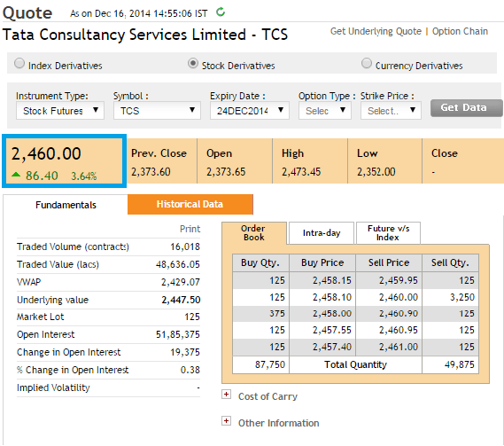The height and width of the screenshot is (446, 504).
Task: Click the sell price 2,459.95
Action: (x=399, y=280)
